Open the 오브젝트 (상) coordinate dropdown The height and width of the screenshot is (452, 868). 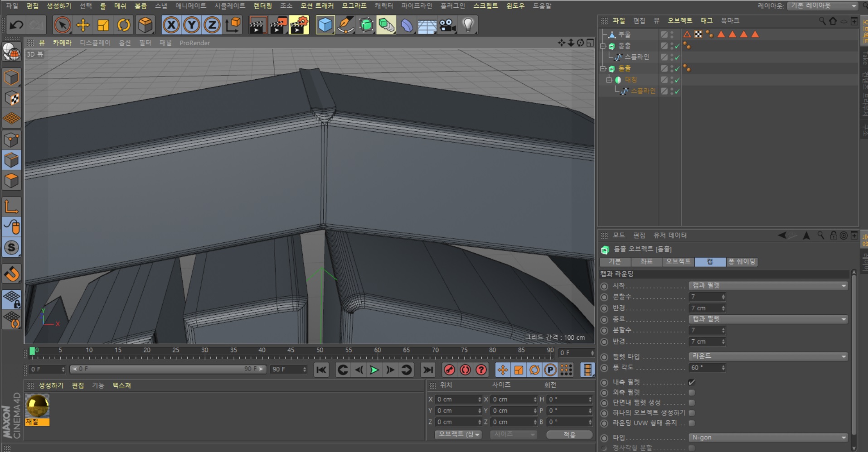pyautogui.click(x=458, y=435)
